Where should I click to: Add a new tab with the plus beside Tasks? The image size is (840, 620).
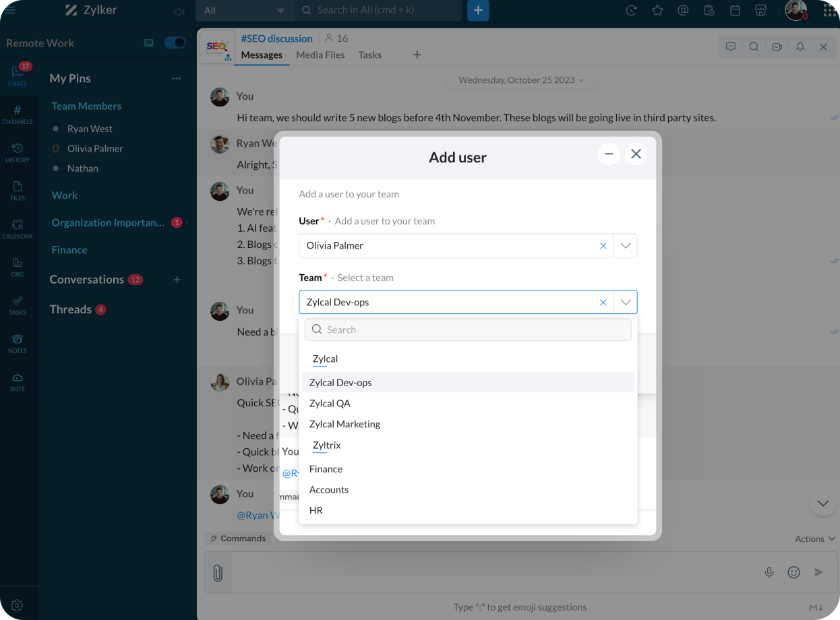(x=417, y=55)
